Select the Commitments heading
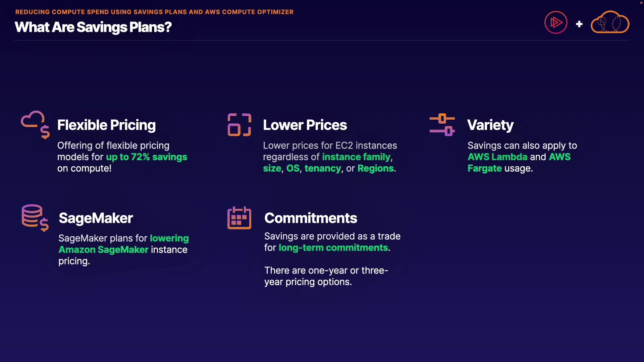 311,218
